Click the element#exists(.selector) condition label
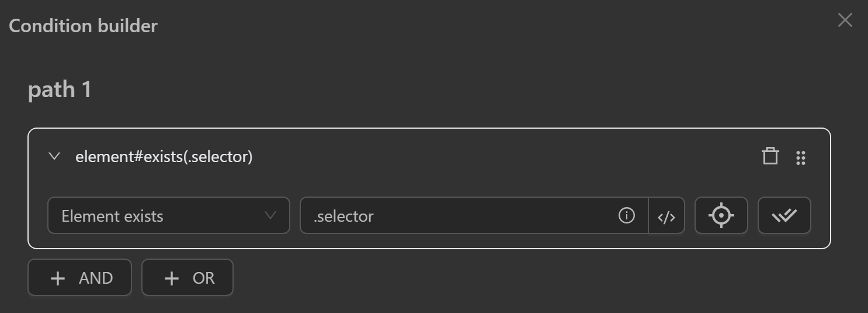Image resolution: width=868 pixels, height=313 pixels. [164, 157]
